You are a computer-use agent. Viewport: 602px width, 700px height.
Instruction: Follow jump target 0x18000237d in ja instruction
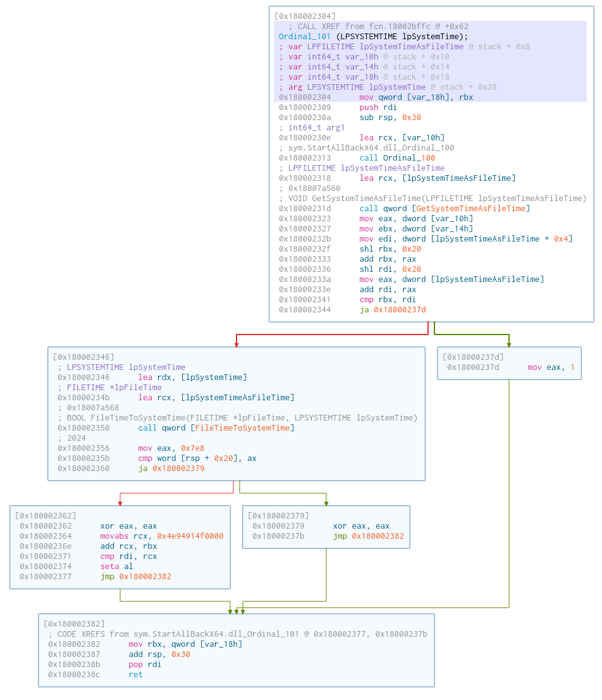point(400,310)
